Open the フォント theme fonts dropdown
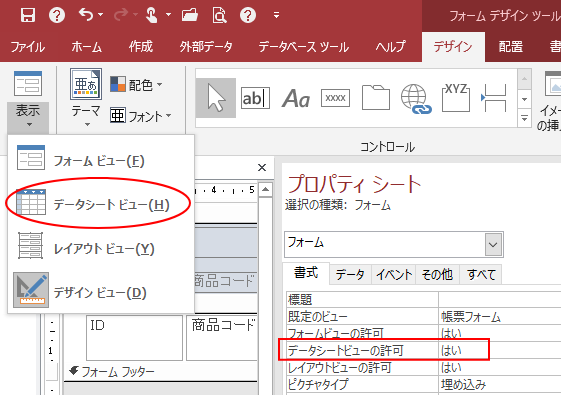This screenshot has height=395, width=561. [x=141, y=116]
